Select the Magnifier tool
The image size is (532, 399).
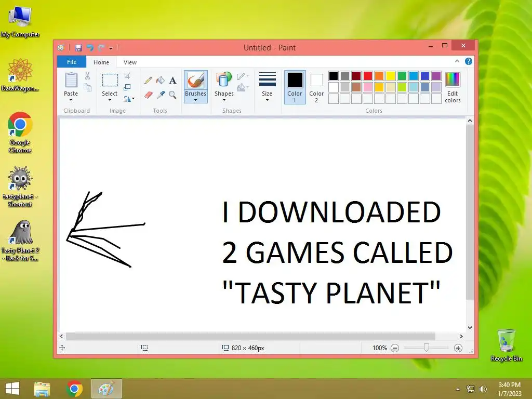(172, 95)
